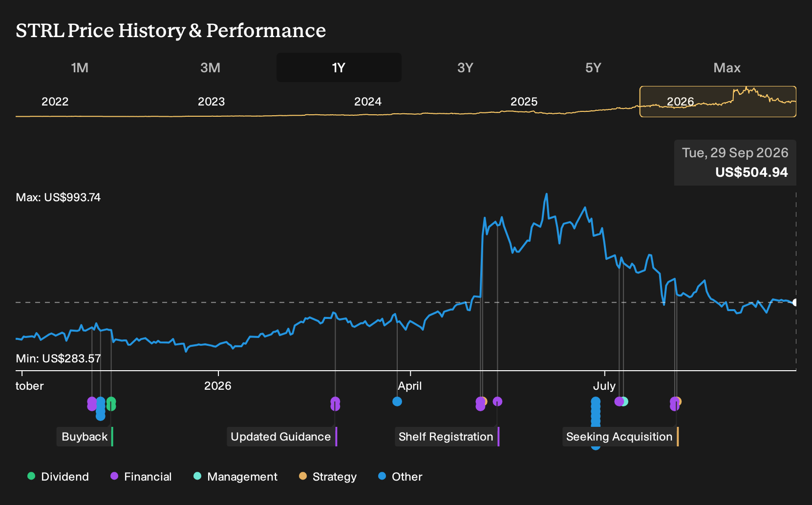Click the Tue, 29 Sep 2026 date text
The image size is (812, 505).
coord(735,152)
